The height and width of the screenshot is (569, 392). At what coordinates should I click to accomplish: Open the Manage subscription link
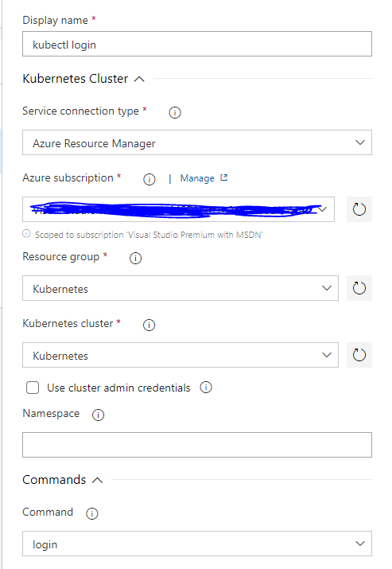[x=204, y=178]
